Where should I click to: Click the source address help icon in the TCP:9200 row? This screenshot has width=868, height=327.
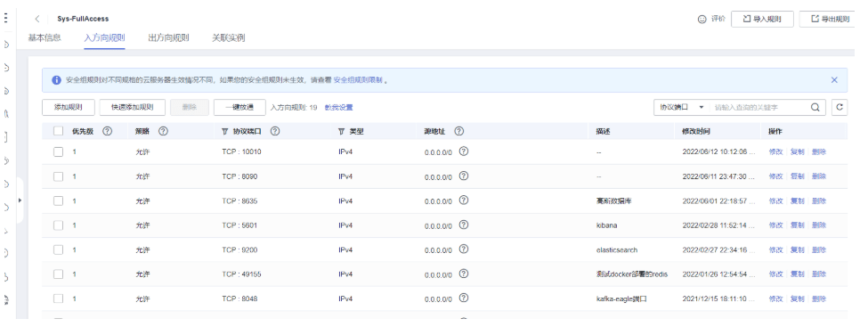[464, 249]
